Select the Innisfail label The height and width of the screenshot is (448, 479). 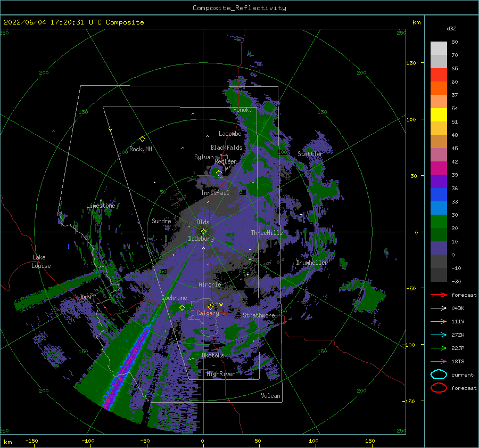coord(215,193)
